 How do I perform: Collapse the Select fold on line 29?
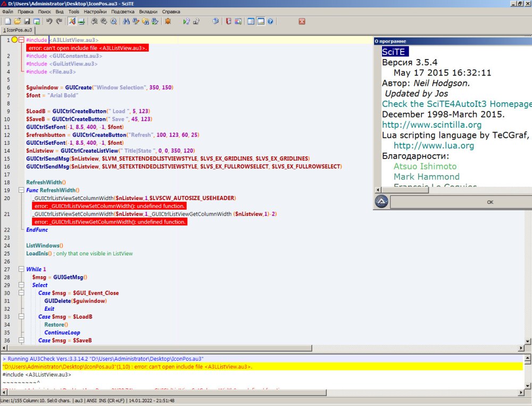[x=21, y=285]
